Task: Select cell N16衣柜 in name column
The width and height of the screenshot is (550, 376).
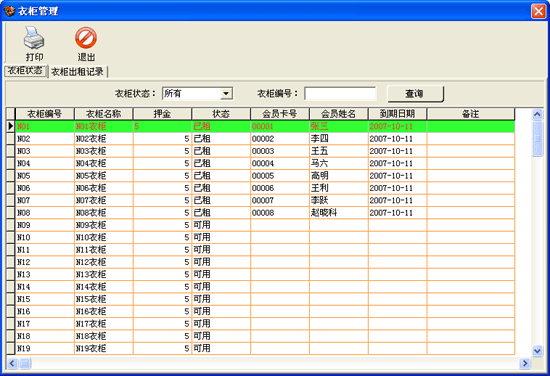Action: coord(104,311)
